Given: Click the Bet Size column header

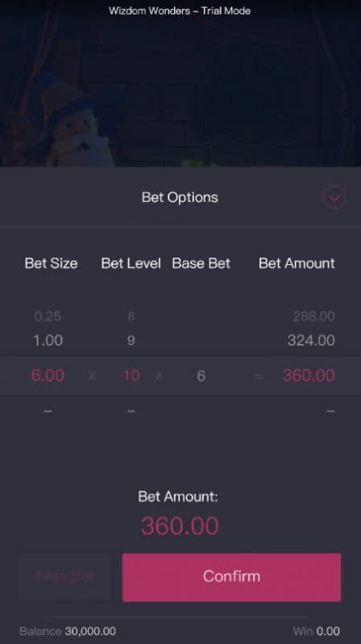Looking at the screenshot, I should click(x=51, y=263).
